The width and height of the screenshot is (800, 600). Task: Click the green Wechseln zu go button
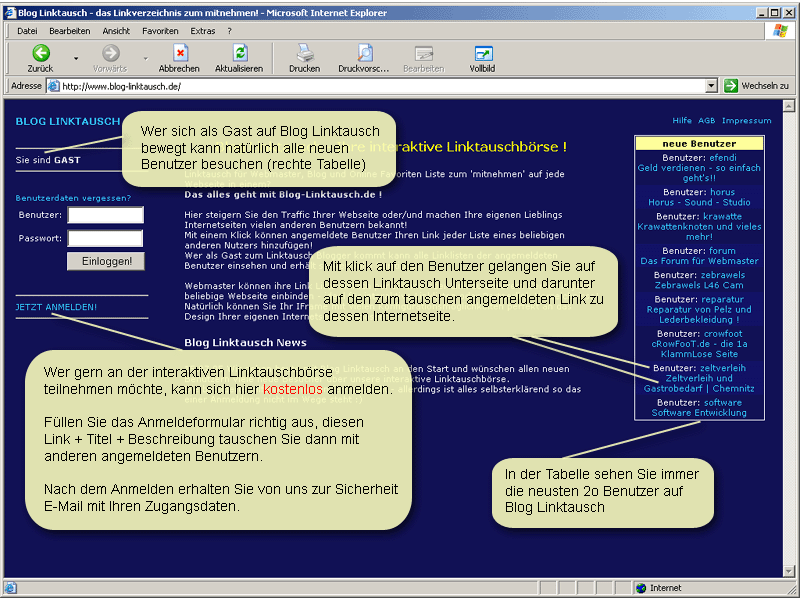[x=731, y=86]
